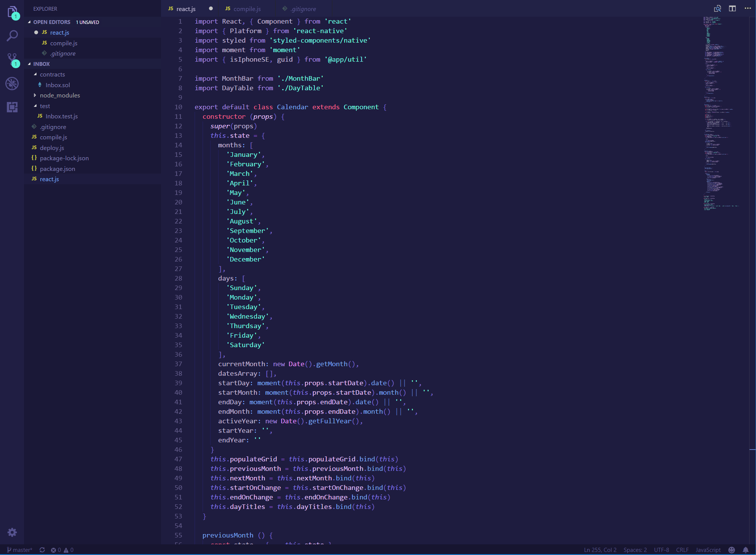Screen dimensions: 756x555
Task: Open the JavaScript language mode selector
Action: [708, 550]
